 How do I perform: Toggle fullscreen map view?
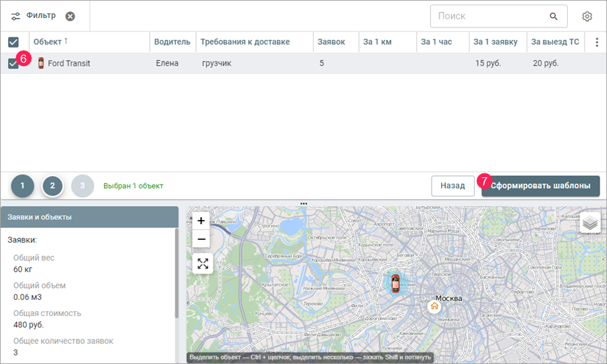pos(203,264)
